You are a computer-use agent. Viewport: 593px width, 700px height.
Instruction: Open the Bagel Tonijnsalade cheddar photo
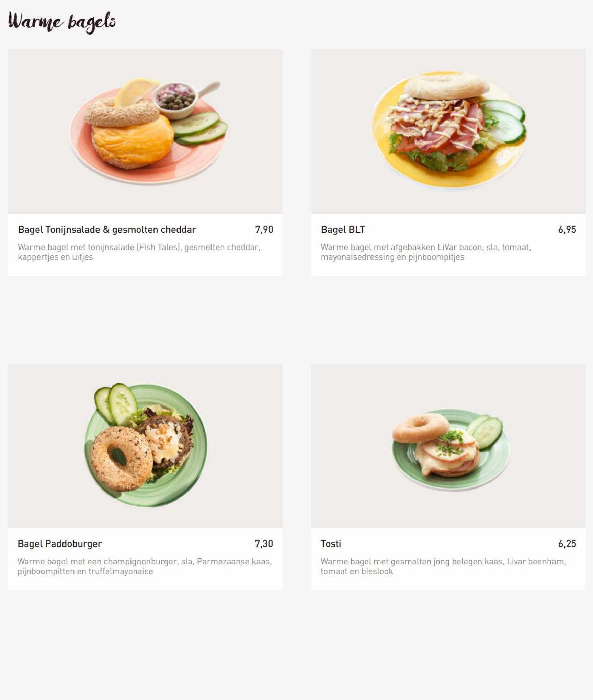pyautogui.click(x=145, y=132)
